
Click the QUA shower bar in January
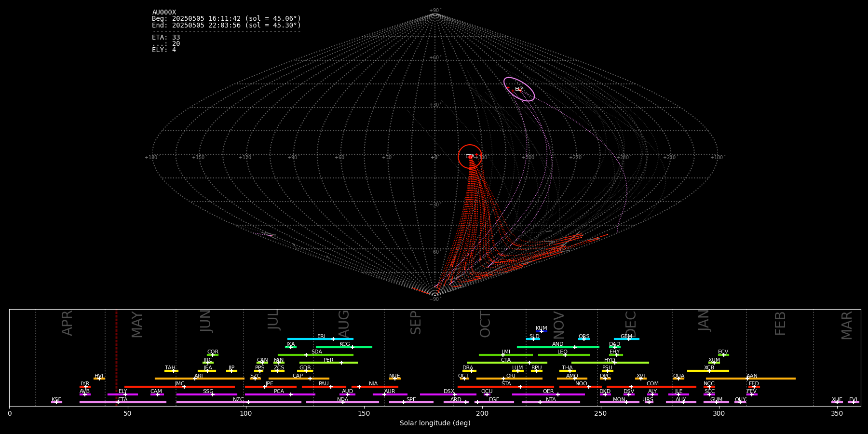678,379
